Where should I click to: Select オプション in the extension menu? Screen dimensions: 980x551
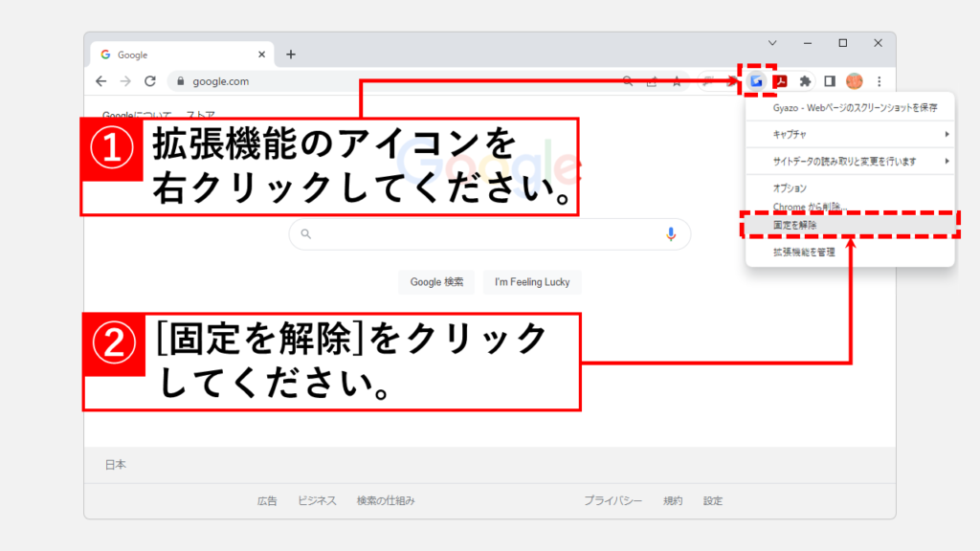coord(791,188)
